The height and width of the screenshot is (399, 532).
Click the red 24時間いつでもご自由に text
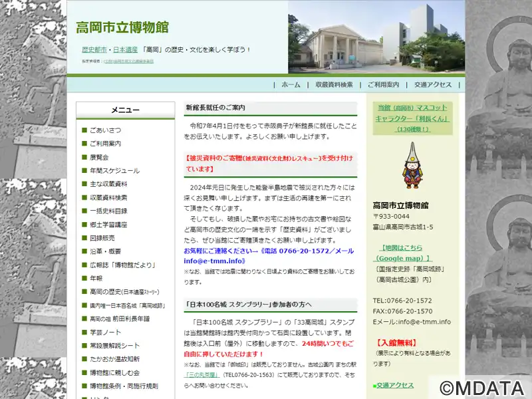(269, 348)
